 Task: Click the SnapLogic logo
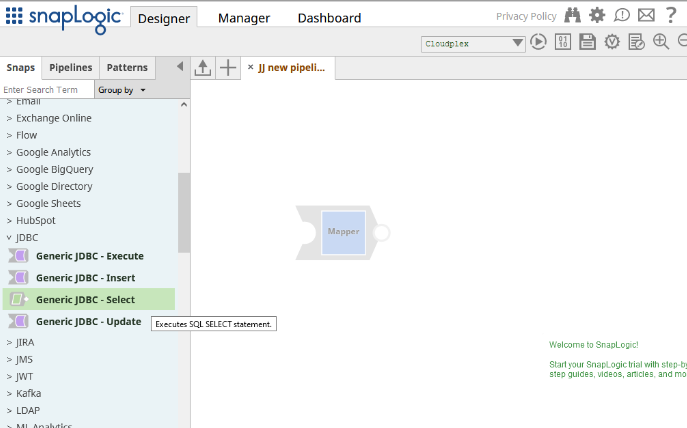coord(75,19)
